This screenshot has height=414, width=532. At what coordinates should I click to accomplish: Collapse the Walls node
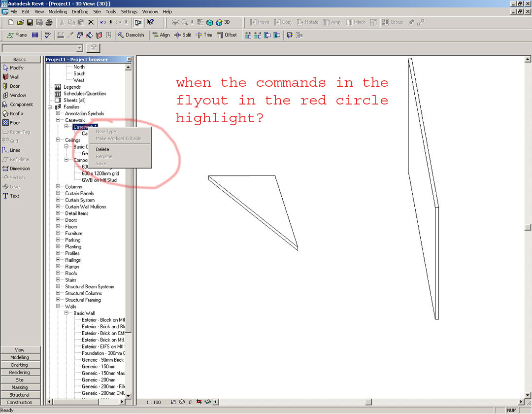click(58, 307)
